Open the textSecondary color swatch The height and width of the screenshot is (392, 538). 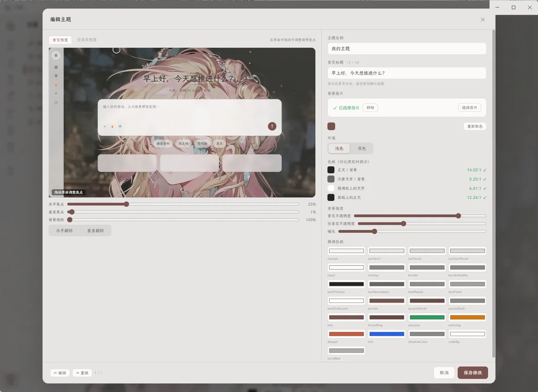[387, 284]
